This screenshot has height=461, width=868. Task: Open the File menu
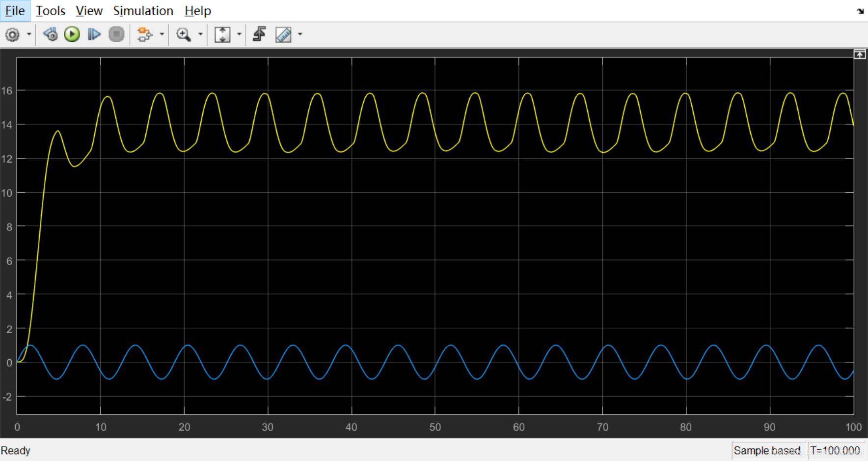pos(15,11)
